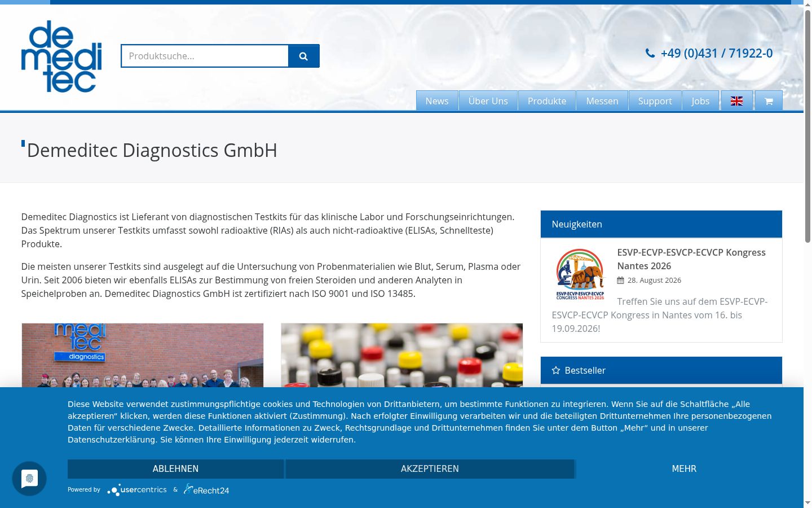812x508 pixels.
Task: Open the Über Uns menu
Action: point(488,101)
